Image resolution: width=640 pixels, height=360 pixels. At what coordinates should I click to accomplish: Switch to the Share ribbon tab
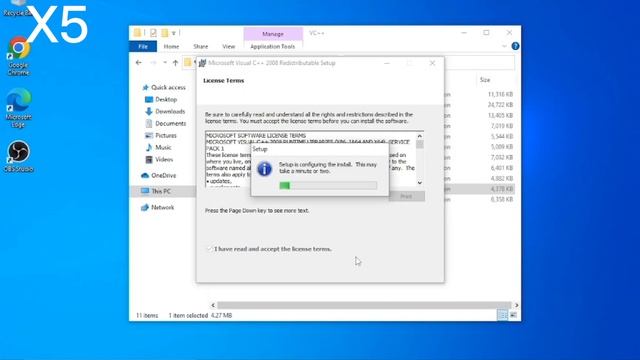(200, 47)
